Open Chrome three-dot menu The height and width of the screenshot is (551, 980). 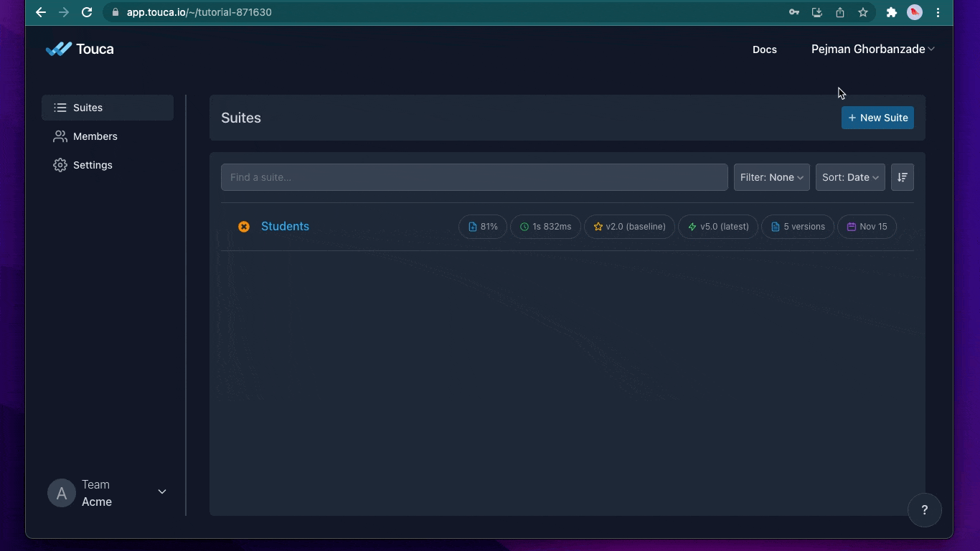click(938, 12)
